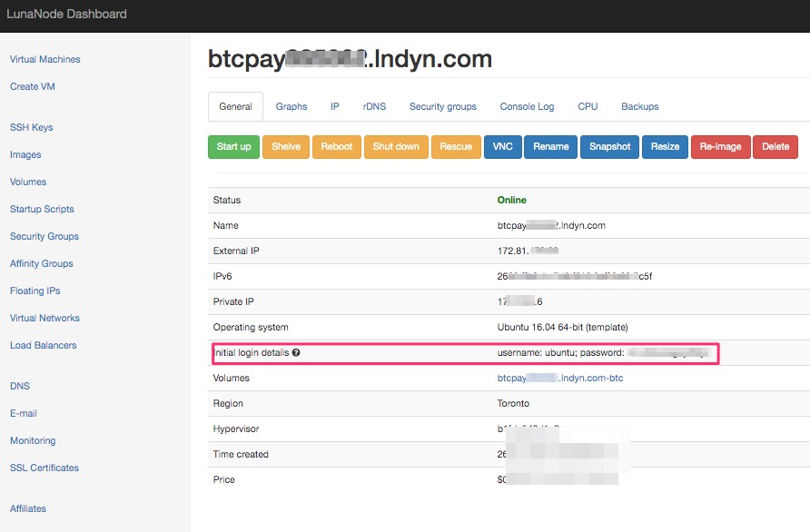Open Virtual Networks page
This screenshot has width=810, height=532.
coord(44,318)
